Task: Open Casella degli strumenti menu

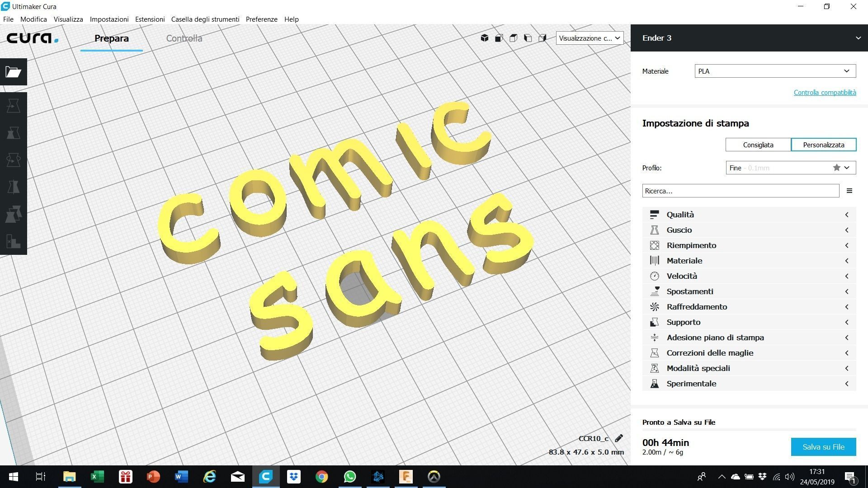Action: pos(205,19)
